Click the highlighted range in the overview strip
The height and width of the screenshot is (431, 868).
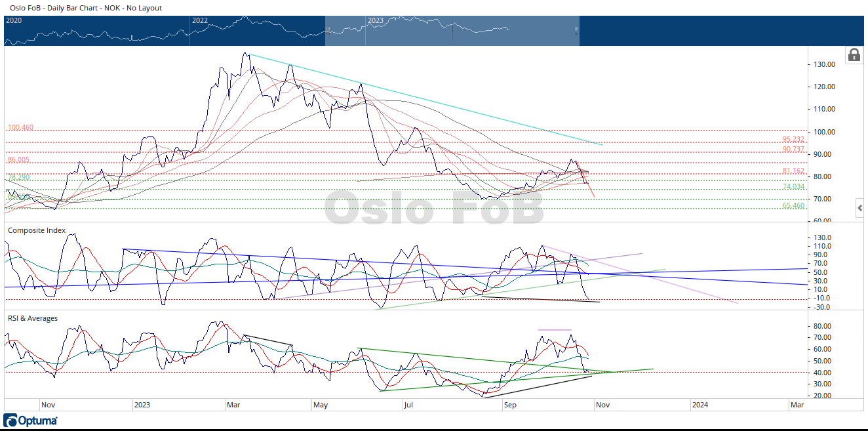point(452,30)
